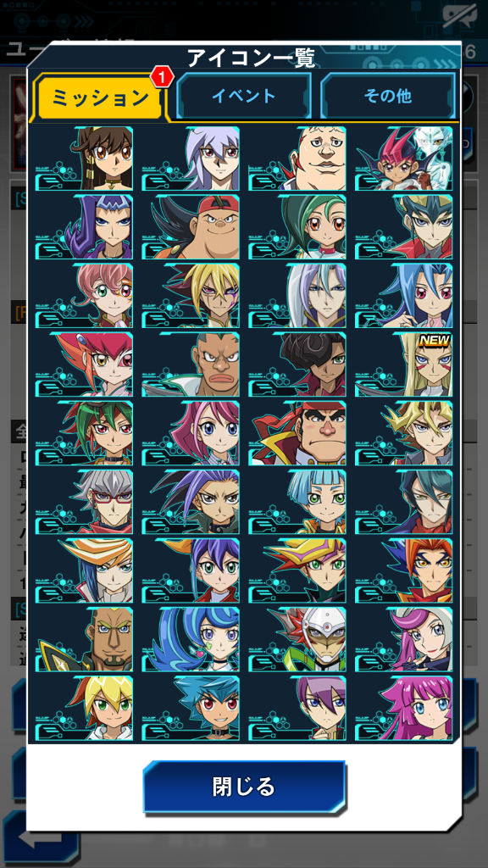Pick the light-blue haired girl with green eyes
The width and height of the screenshot is (488, 868).
tap(297, 502)
